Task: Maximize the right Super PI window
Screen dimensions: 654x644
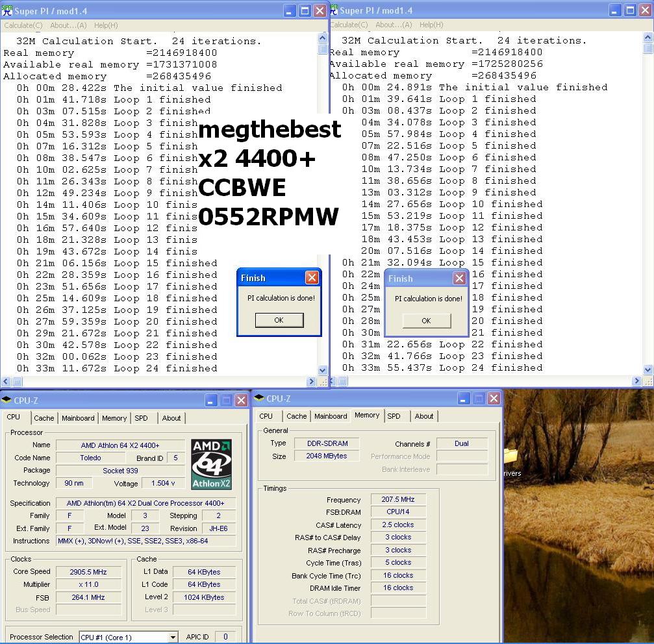Action: tap(630, 11)
